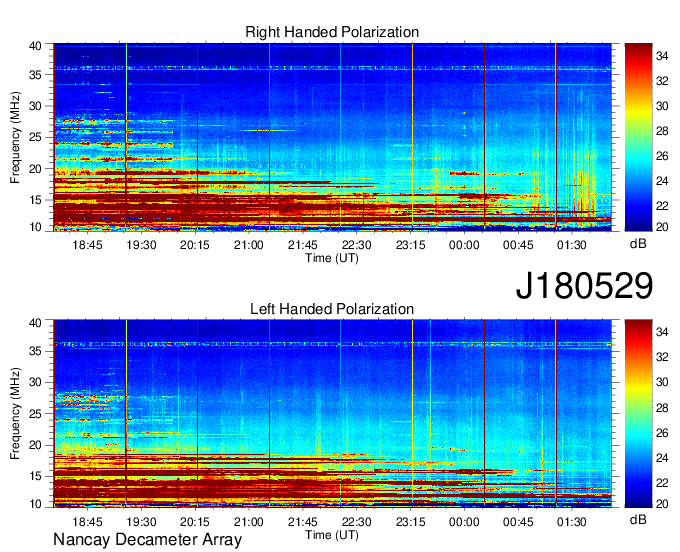Click the top color scale bar

pos(638,137)
